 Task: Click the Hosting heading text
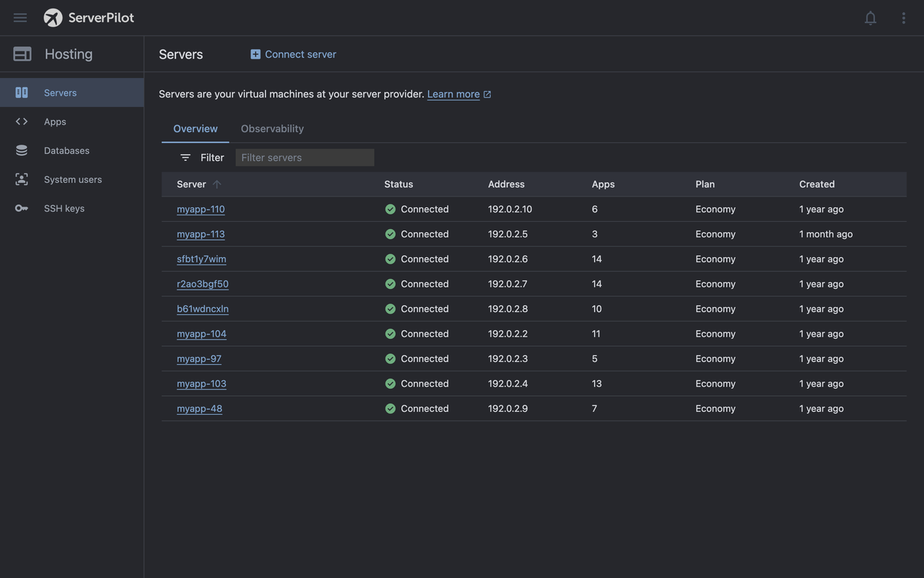point(69,54)
